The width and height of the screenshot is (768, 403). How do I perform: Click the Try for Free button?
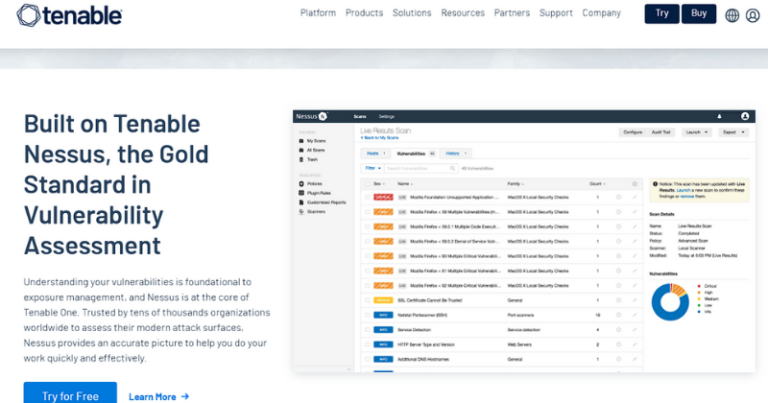70,395
